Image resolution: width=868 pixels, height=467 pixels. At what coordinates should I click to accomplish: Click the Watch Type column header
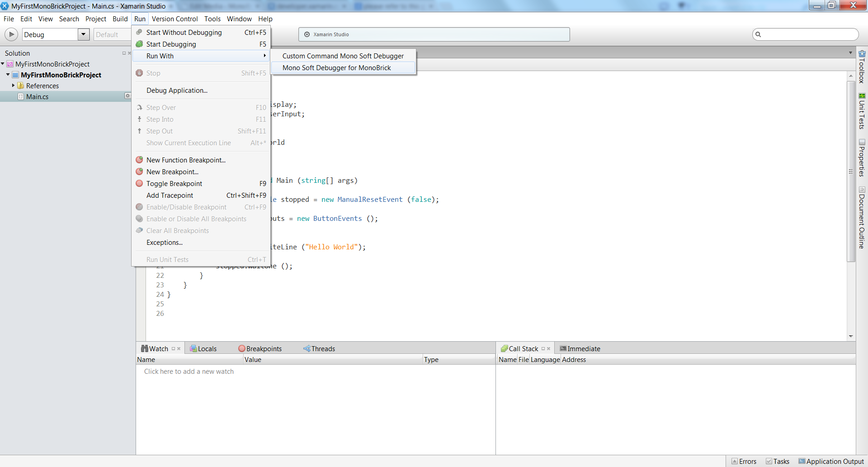point(459,359)
